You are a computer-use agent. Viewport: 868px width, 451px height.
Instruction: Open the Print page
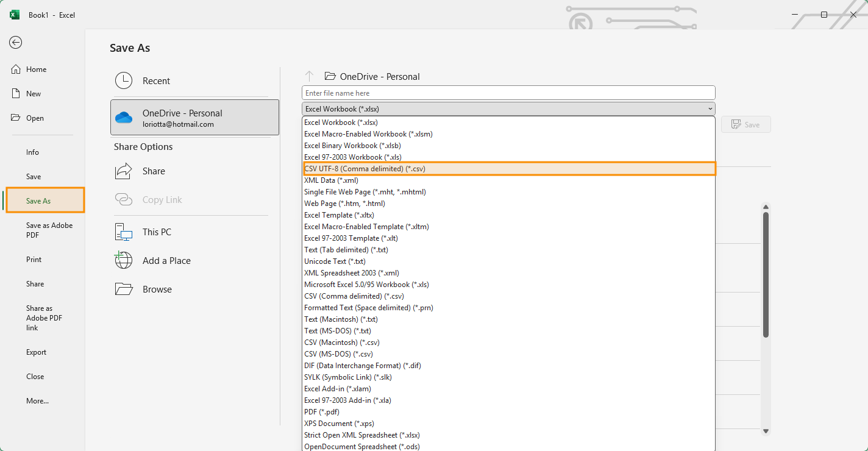pyautogui.click(x=34, y=260)
